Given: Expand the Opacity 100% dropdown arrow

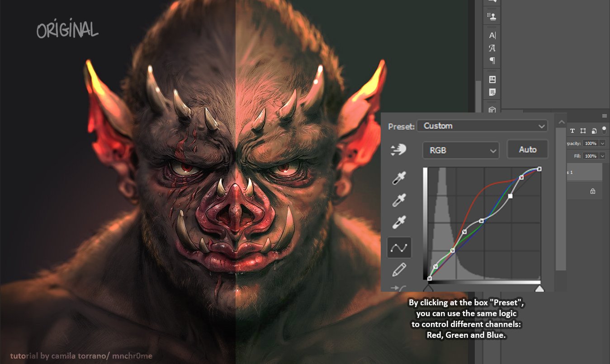Looking at the screenshot, I should click(x=602, y=144).
